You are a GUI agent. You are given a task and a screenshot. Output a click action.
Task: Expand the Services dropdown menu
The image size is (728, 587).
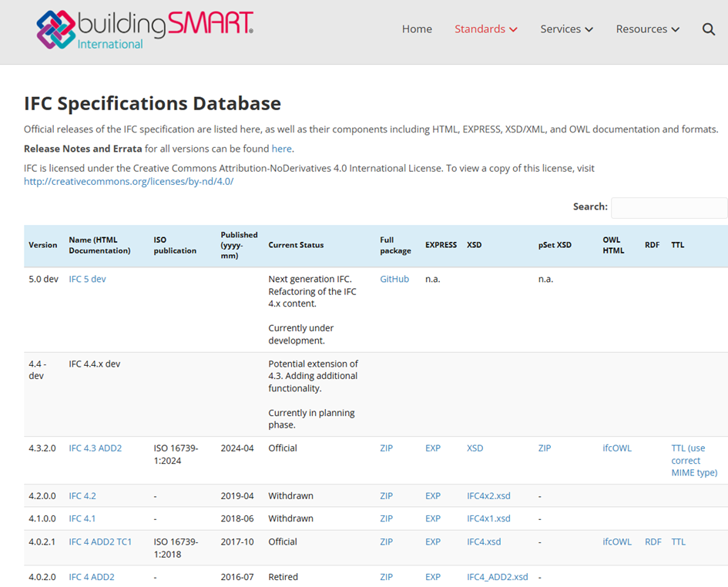tap(566, 29)
